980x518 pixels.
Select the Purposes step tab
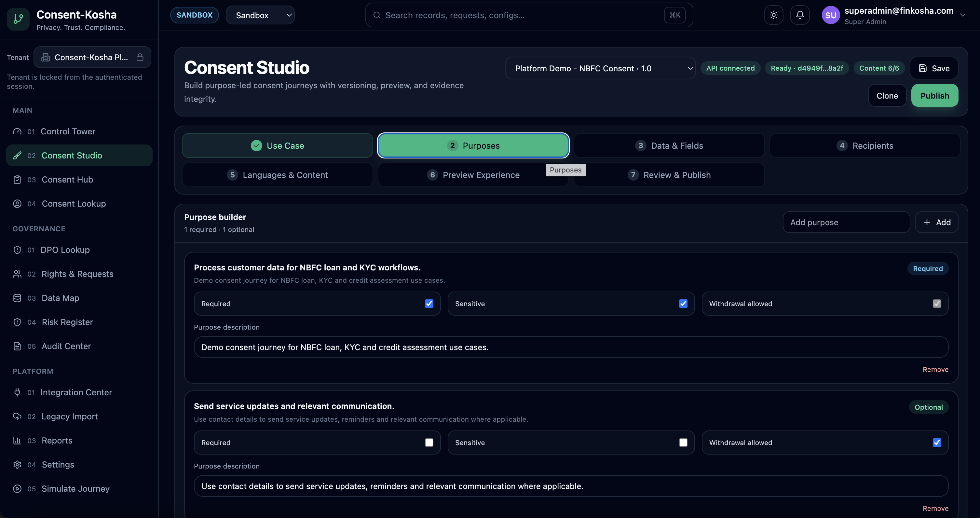(473, 146)
